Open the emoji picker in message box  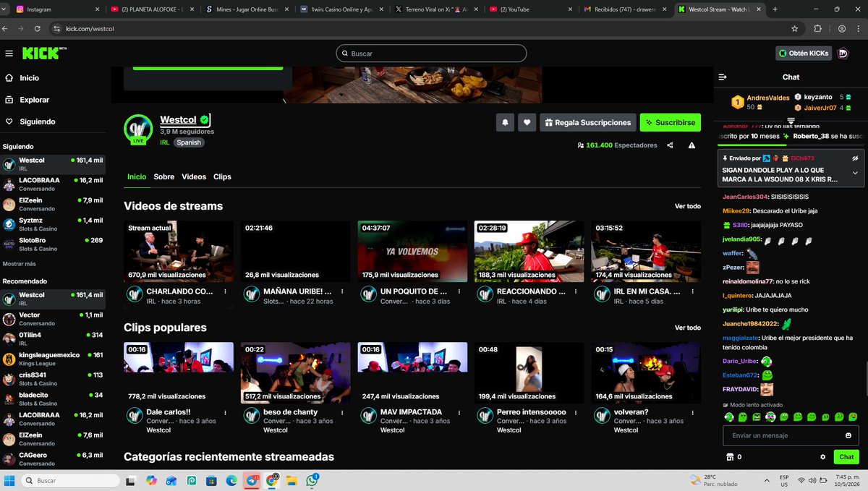tap(848, 435)
